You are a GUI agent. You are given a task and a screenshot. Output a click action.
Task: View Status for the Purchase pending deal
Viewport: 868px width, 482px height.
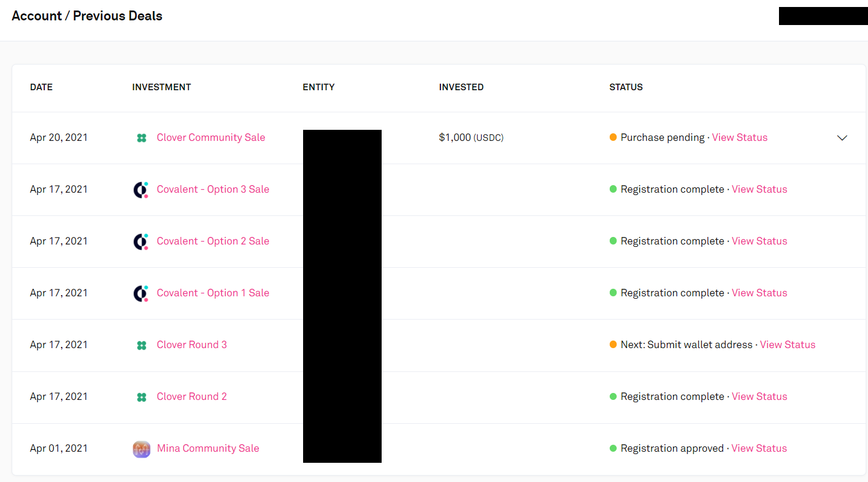(739, 137)
